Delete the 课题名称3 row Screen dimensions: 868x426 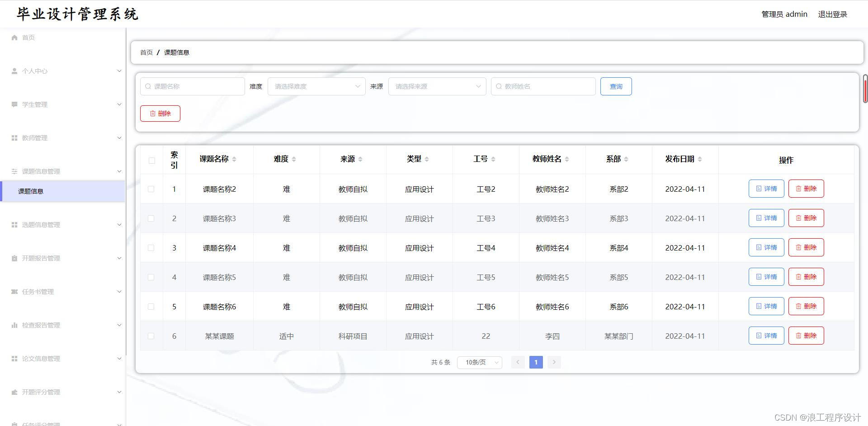click(x=806, y=218)
